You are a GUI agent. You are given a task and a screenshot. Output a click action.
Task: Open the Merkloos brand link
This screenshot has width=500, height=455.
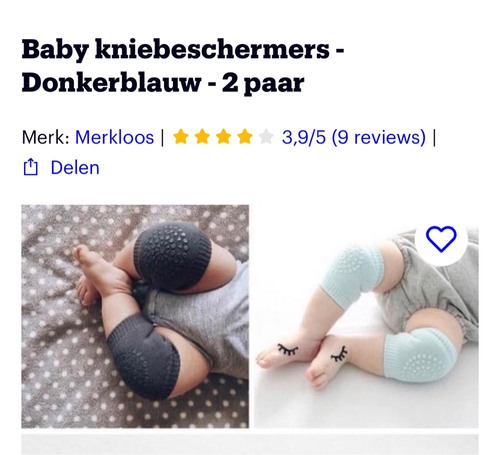coord(115,137)
